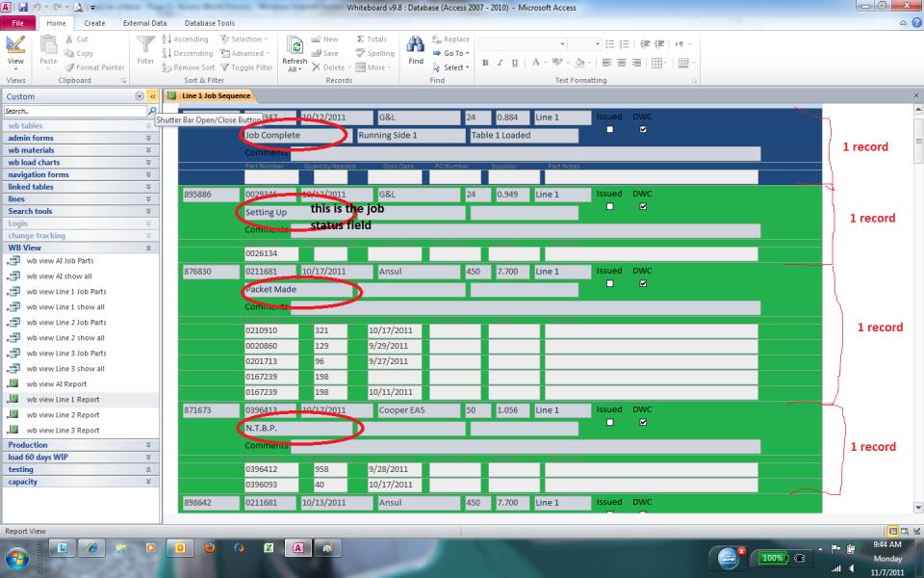This screenshot has width=924, height=578.
Task: Activate the Format Painter
Action: point(94,67)
